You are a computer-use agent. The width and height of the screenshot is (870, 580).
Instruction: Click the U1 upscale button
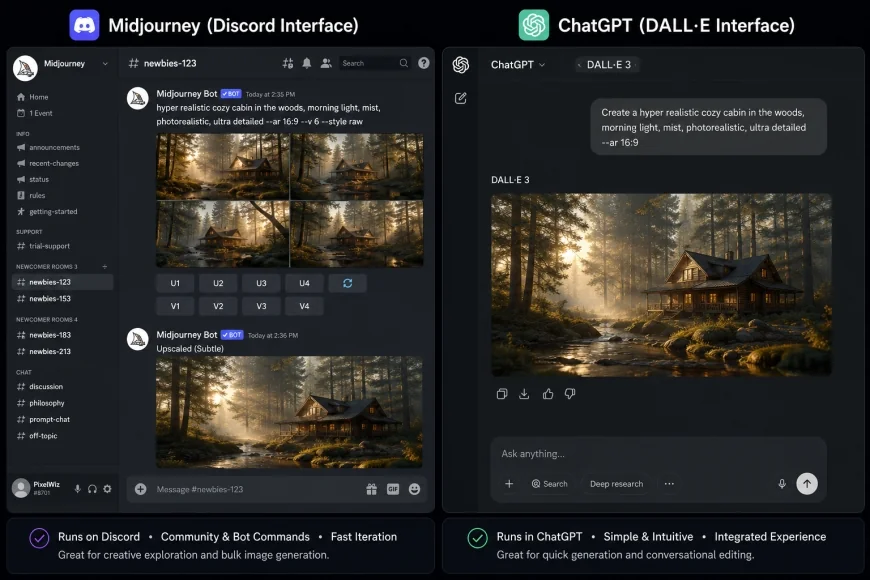click(175, 283)
